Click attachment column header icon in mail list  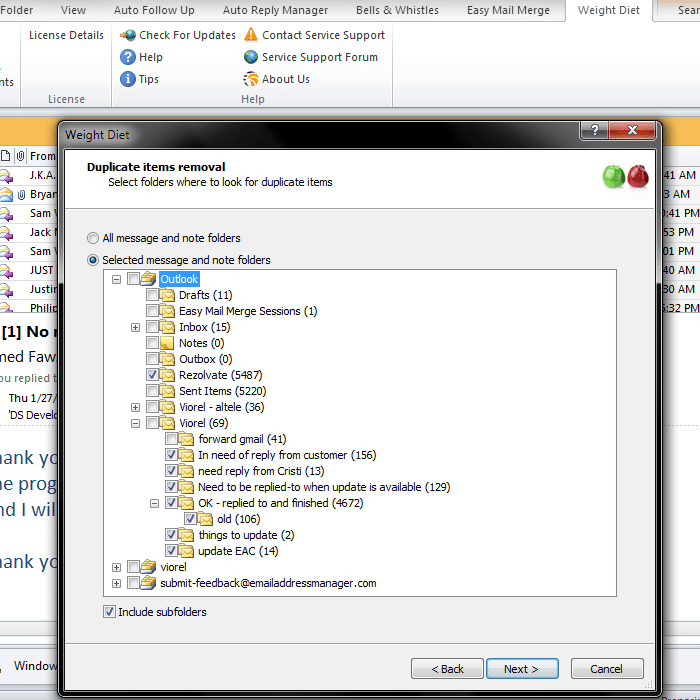pyautogui.click(x=21, y=156)
